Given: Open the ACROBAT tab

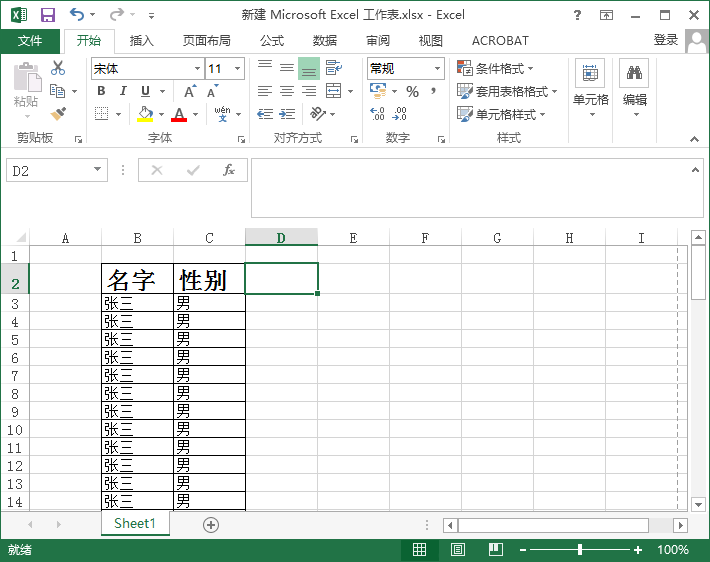Looking at the screenshot, I should coord(500,41).
